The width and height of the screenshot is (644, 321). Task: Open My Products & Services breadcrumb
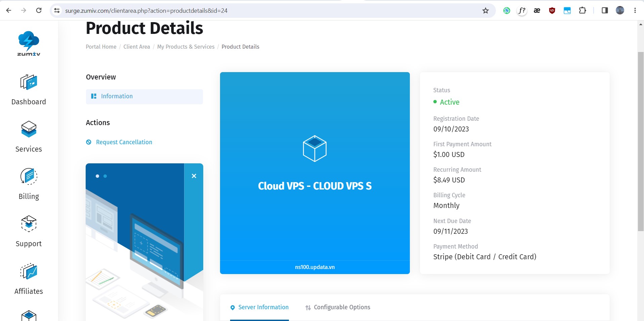(x=186, y=47)
